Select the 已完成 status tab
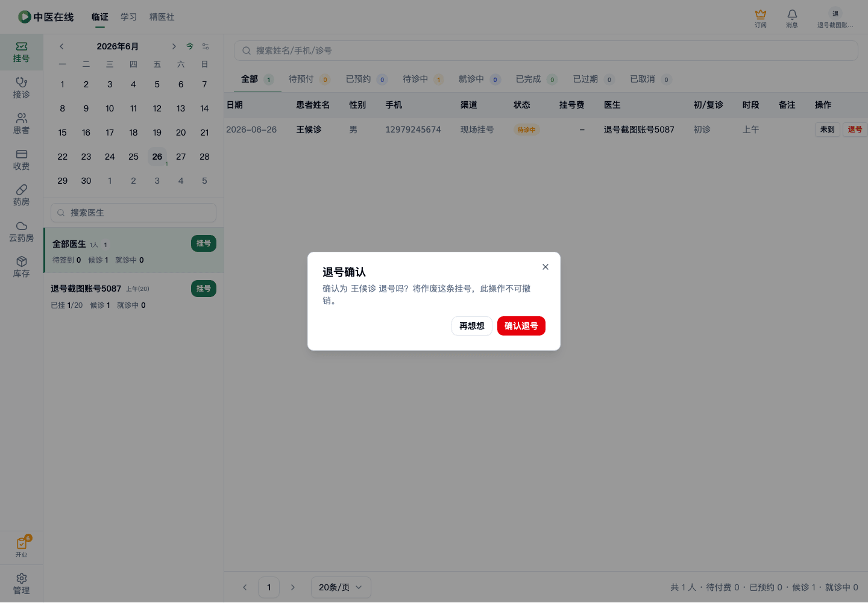 point(536,79)
